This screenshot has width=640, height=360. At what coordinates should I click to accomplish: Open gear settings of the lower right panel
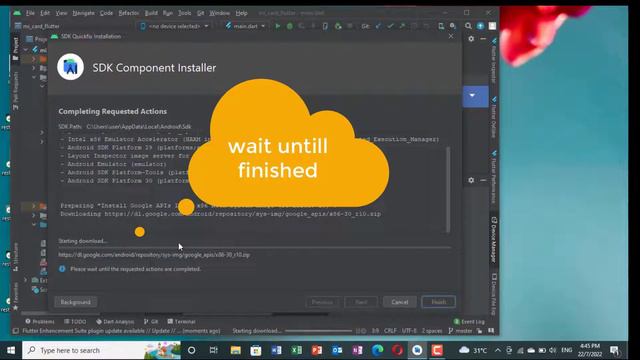tap(471, 180)
